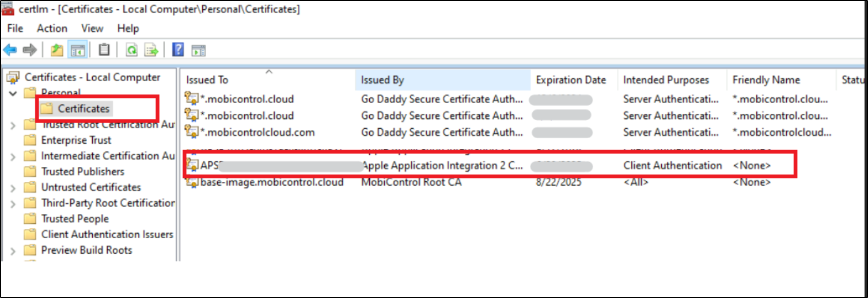Sort by the Issued By column header
The image size is (868, 298).
tap(382, 80)
